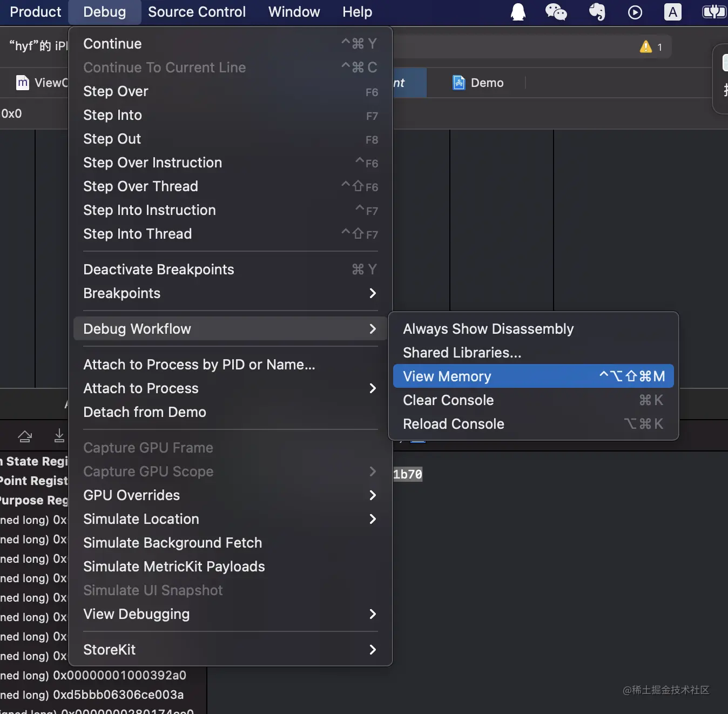Toggle Always Show Disassembly

[x=534, y=329]
